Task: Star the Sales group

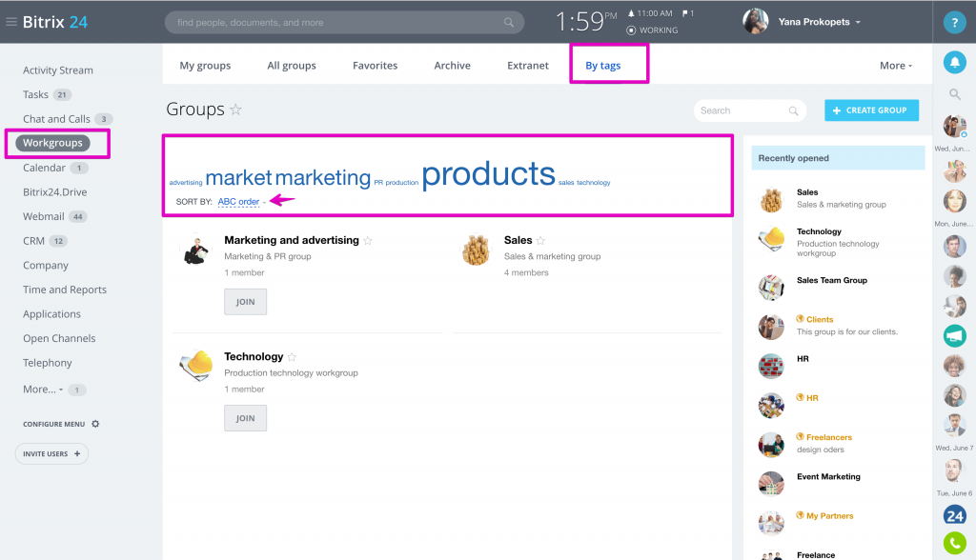Action: (540, 241)
